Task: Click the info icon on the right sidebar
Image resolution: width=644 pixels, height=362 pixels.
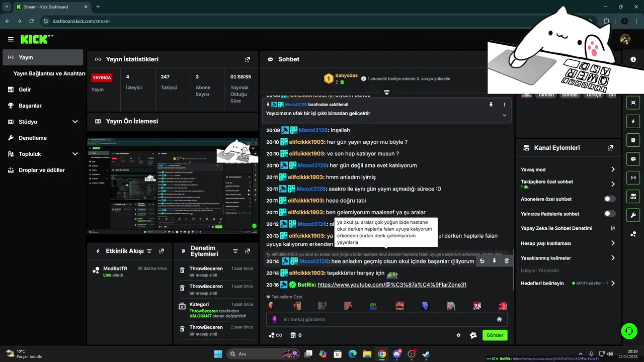Action: tap(633, 59)
